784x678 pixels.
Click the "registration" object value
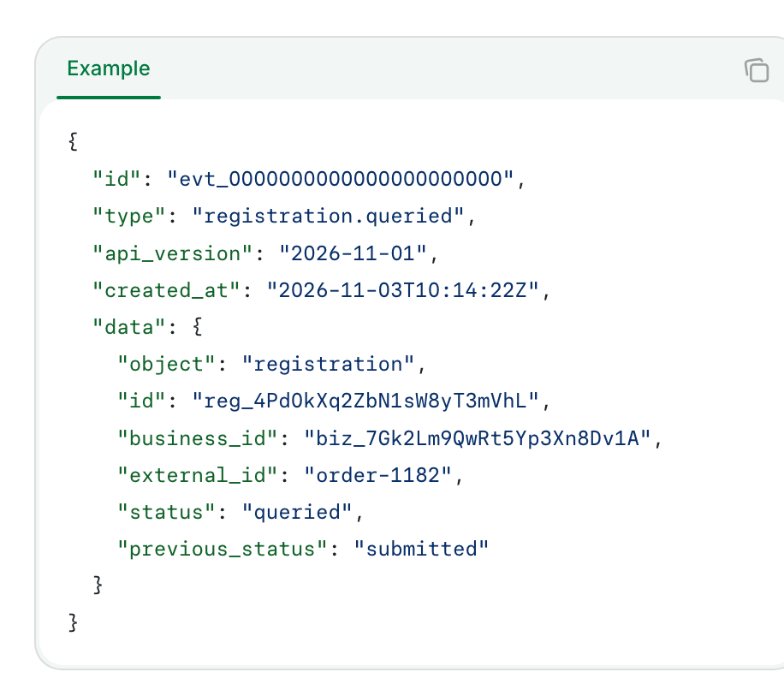point(328,365)
